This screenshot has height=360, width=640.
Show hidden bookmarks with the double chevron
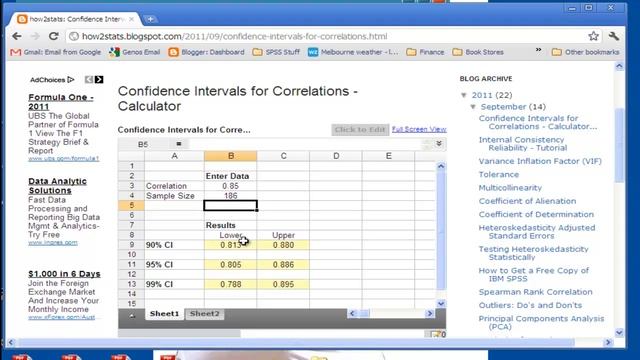tap(538, 50)
